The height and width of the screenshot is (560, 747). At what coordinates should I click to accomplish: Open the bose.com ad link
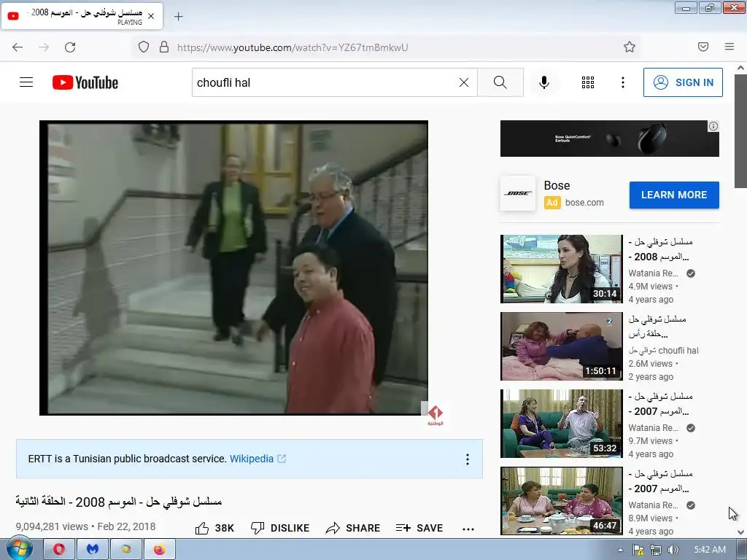point(584,203)
